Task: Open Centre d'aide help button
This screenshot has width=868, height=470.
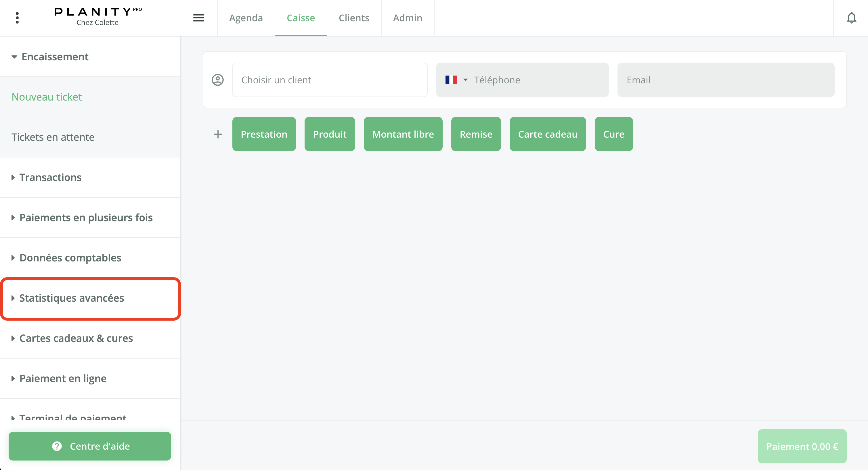Action: tap(90, 446)
